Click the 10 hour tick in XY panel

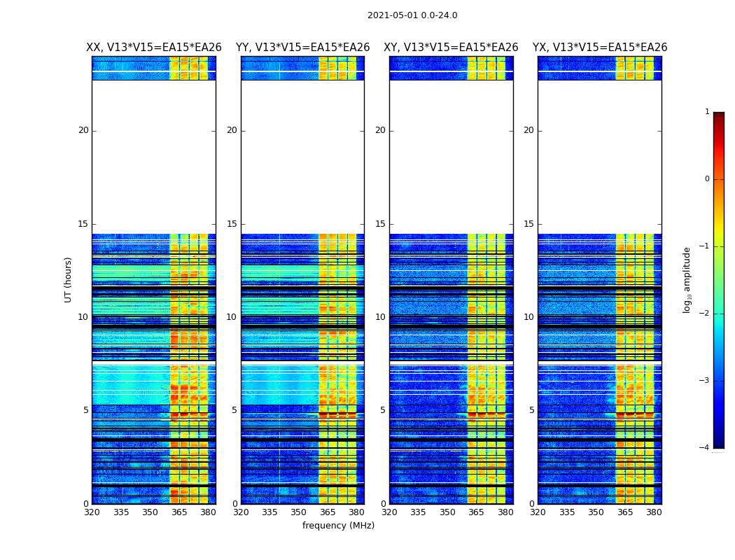(380, 317)
